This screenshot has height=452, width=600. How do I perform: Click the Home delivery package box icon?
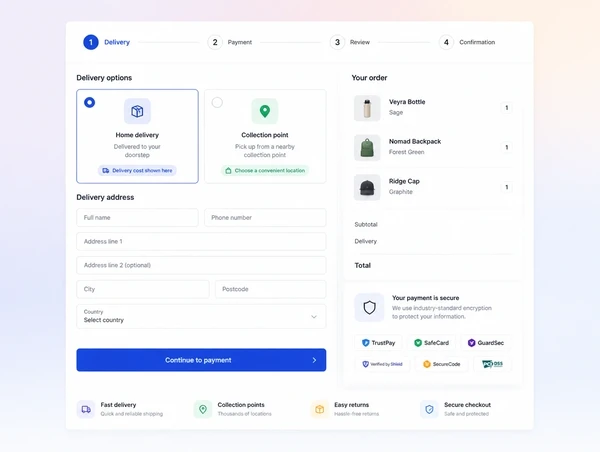click(x=137, y=111)
